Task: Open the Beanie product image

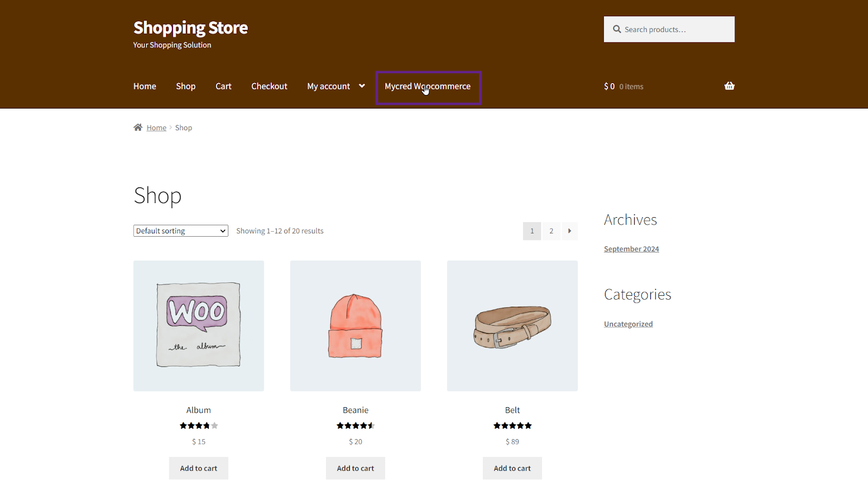Action: click(355, 326)
